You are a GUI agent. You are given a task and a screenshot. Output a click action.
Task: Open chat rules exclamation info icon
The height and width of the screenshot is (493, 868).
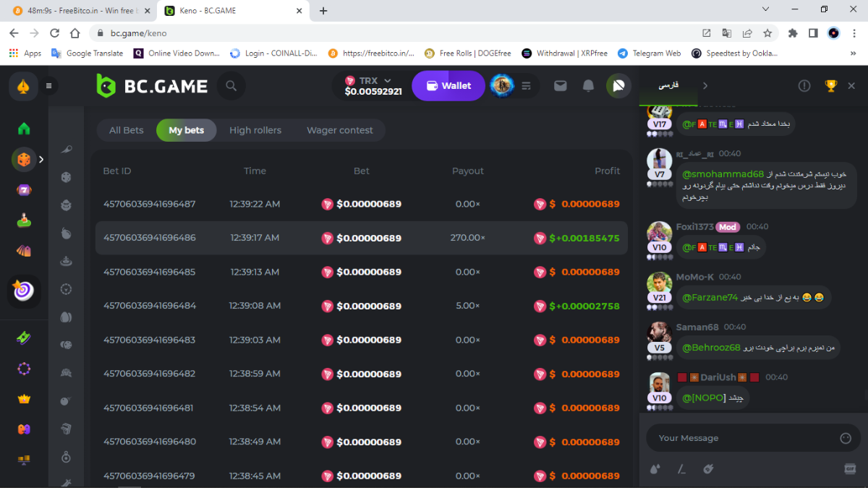[x=804, y=86]
